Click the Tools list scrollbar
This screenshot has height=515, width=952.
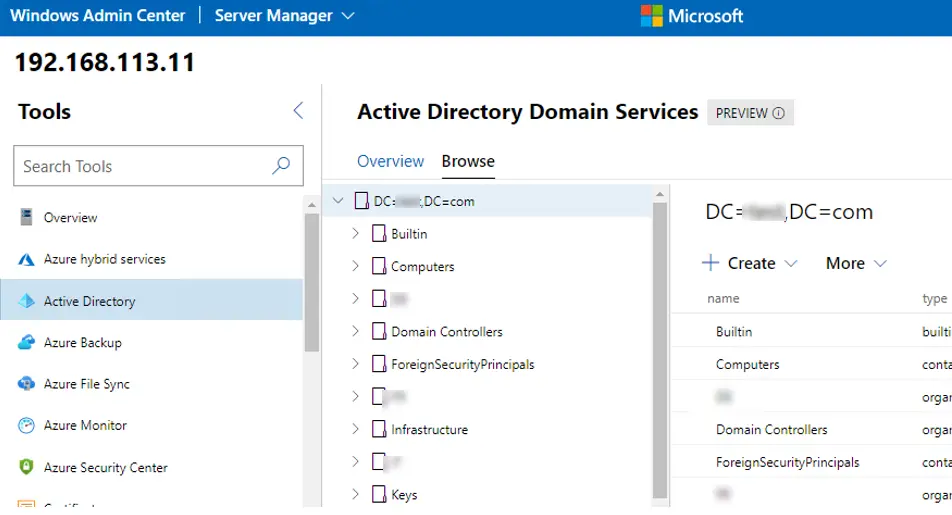coord(312,282)
